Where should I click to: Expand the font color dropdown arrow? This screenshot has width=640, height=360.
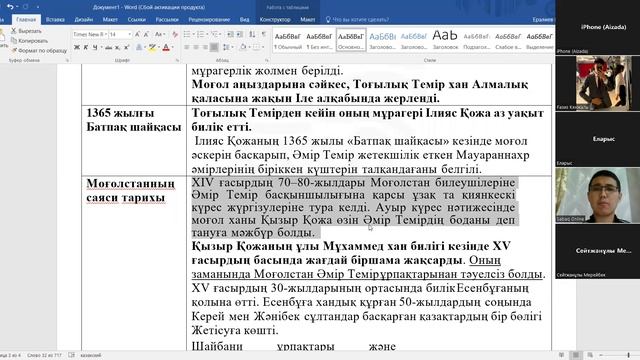coord(172,48)
